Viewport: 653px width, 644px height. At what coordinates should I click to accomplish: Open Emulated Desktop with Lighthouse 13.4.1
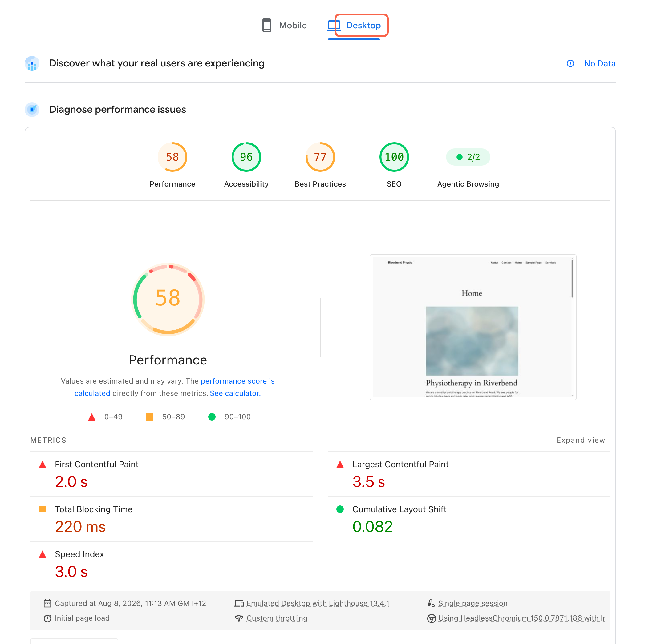318,603
